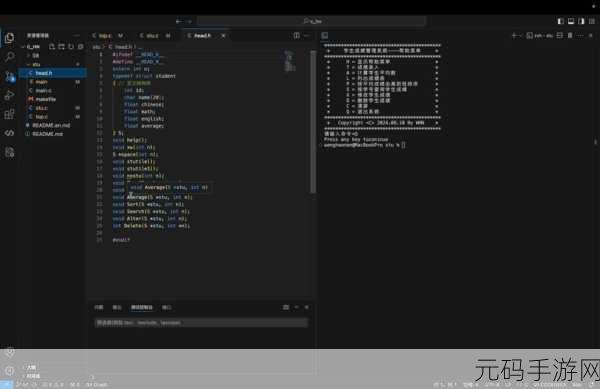Click the split terminal icon
Viewport: 600px width, 389px height.
tap(559, 36)
